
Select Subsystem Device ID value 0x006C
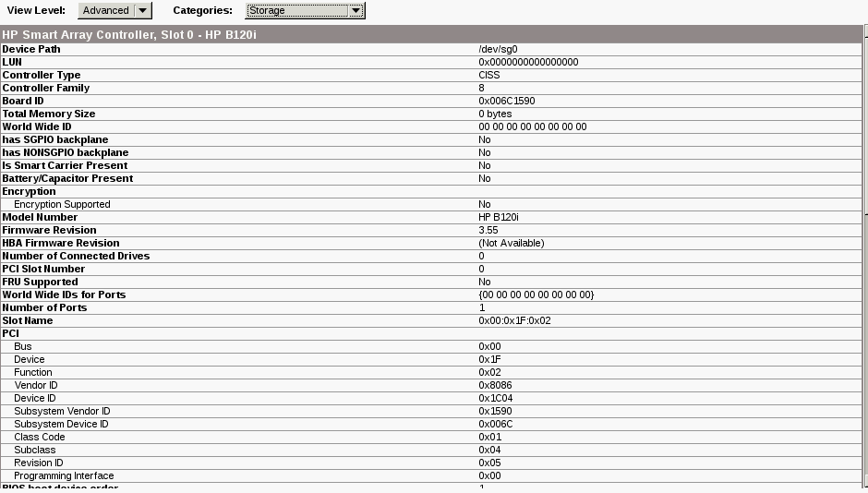point(496,424)
